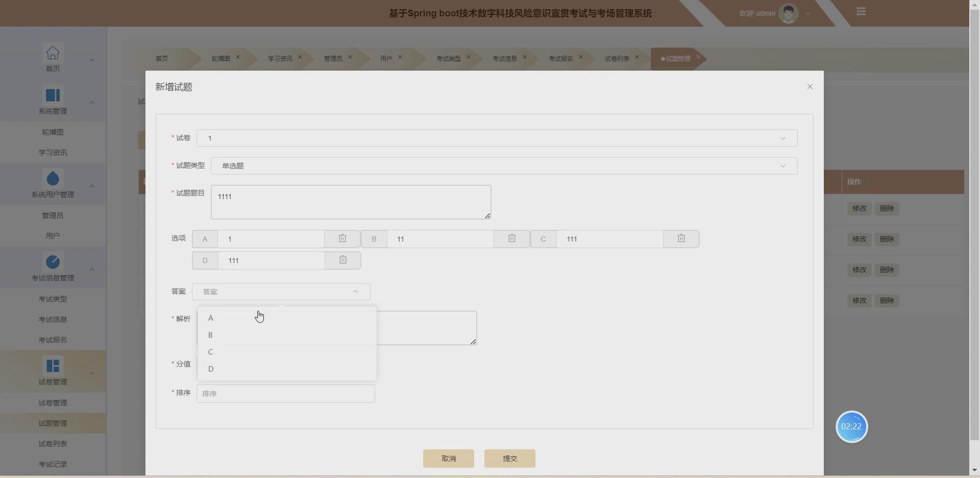Click the 排序 input field
Screen dimensions: 980x478
[x=285, y=393]
